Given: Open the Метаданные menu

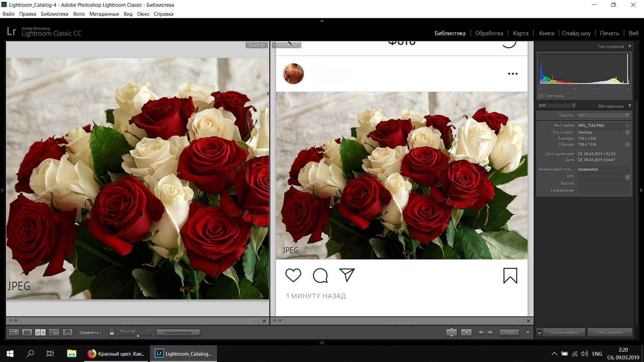Looking at the screenshot, I should [x=104, y=14].
